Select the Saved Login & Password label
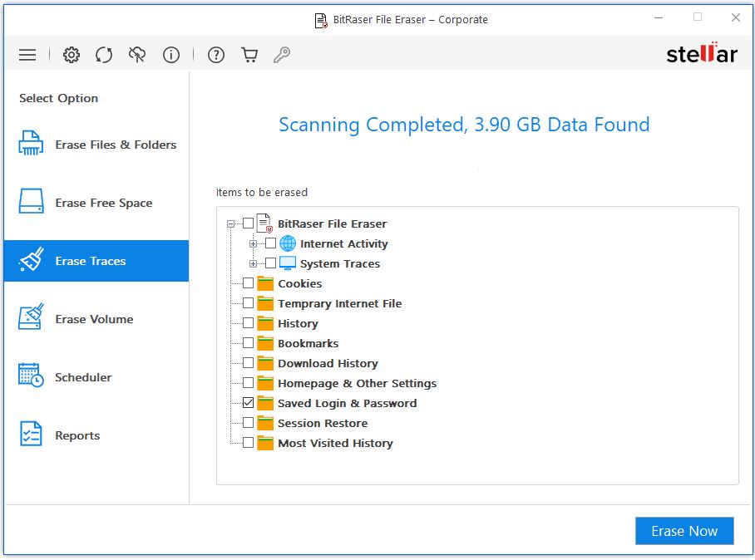The image size is (755, 560). (x=348, y=404)
